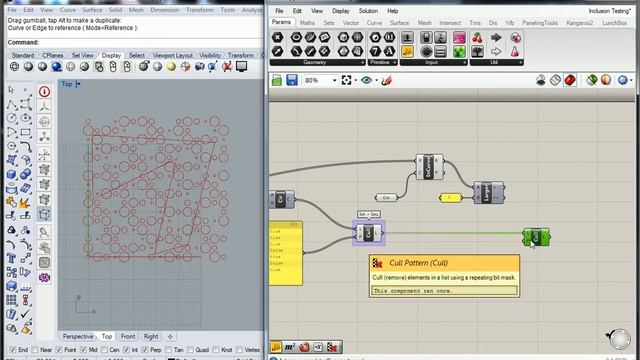This screenshot has height=360, width=640.
Task: Toggle the Tan osnap checkbox
Action: [169, 350]
